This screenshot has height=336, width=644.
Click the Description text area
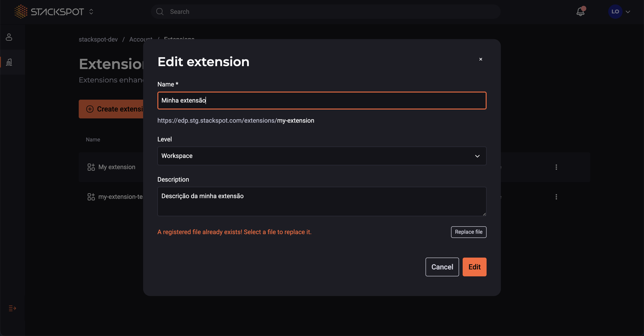click(322, 201)
